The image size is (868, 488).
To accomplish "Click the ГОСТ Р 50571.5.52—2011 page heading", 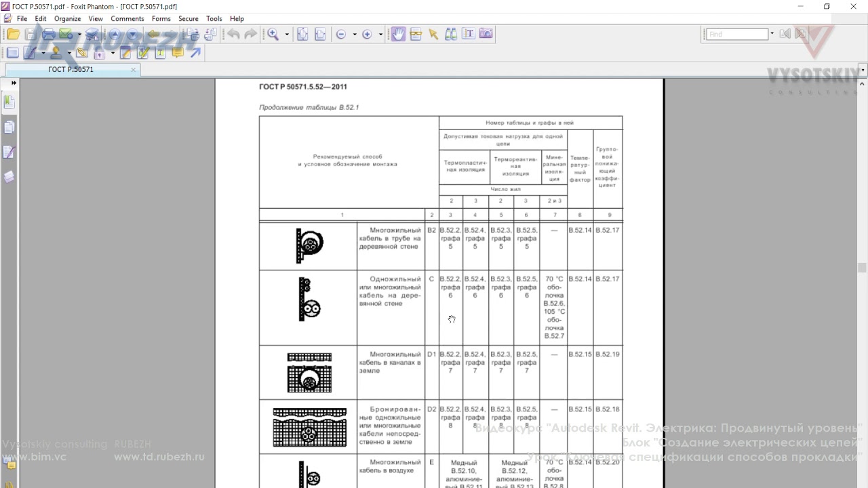I will (x=303, y=87).
